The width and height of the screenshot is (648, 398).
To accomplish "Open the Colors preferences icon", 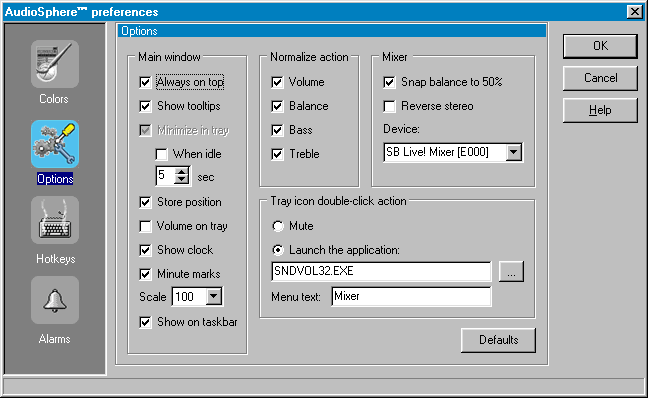I will coord(55,64).
